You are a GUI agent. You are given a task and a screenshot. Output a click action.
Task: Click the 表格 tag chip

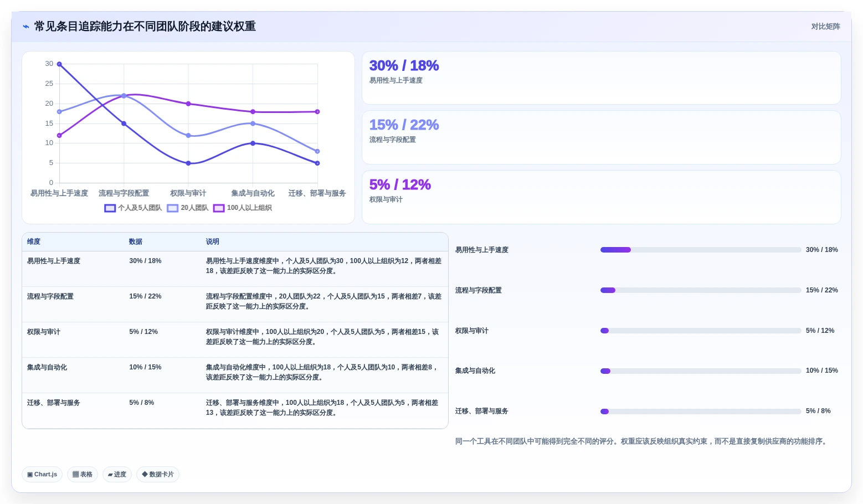tap(83, 475)
